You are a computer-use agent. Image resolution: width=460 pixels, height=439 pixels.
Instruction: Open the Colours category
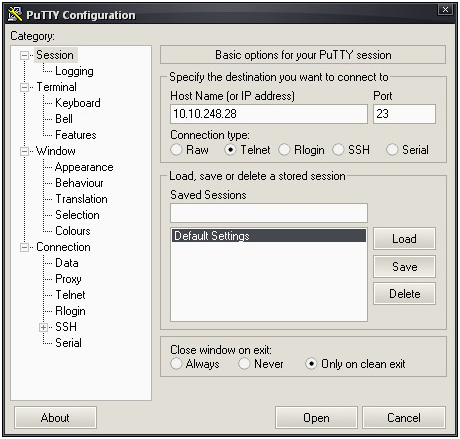point(73,231)
